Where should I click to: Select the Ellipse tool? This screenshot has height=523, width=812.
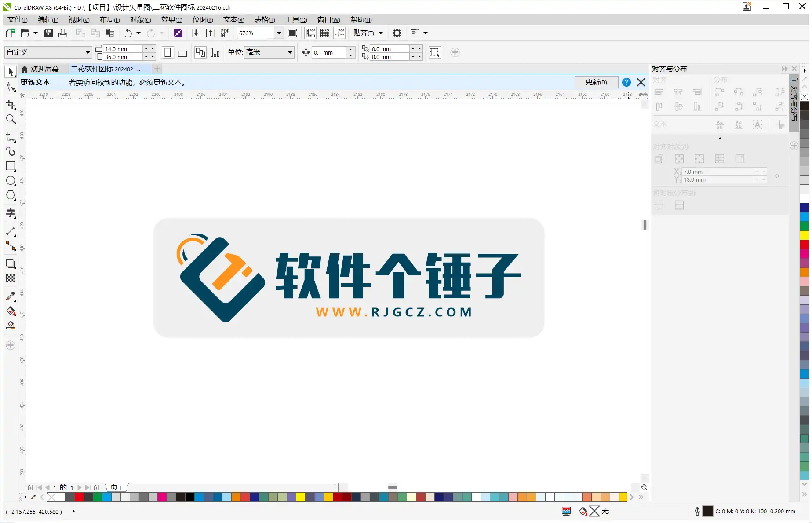(x=11, y=181)
